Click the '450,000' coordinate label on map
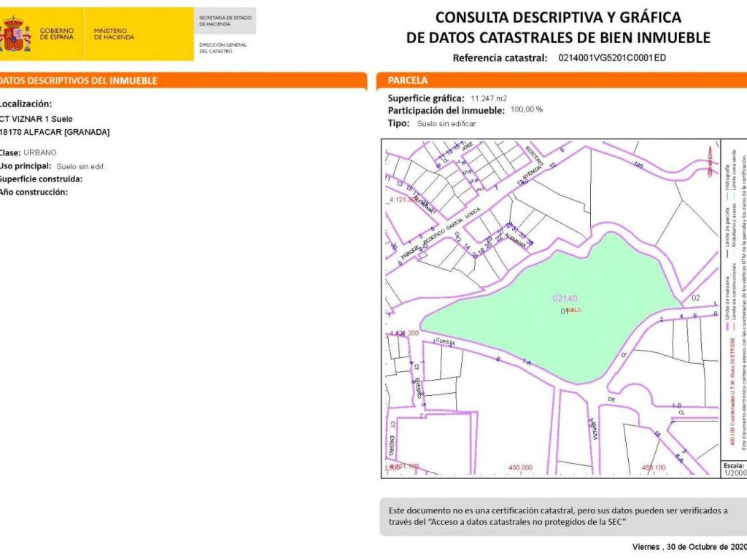This screenshot has height=560, width=747. coord(520,467)
